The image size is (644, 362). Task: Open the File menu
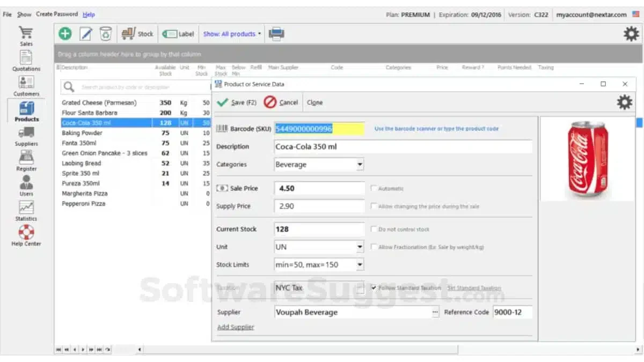7,14
